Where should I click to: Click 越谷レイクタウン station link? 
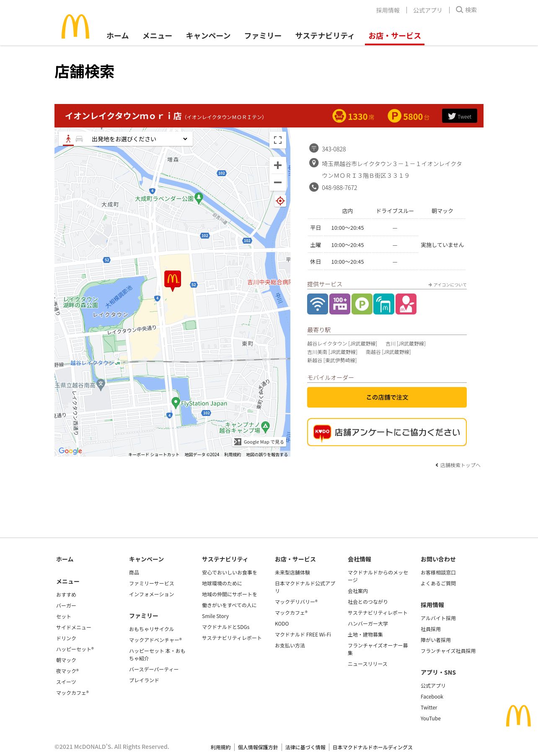tap(342, 343)
